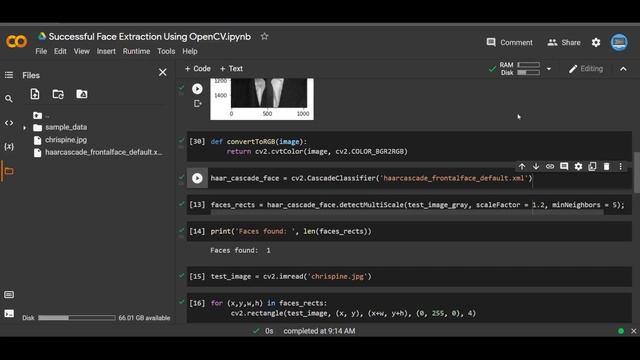640x360 pixels.
Task: Open the Code snippets sidebar icon
Action: [9, 122]
